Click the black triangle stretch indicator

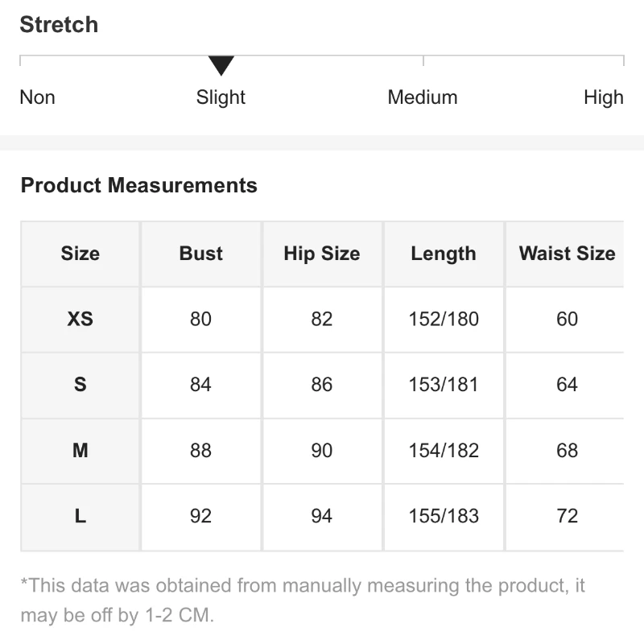click(x=221, y=65)
